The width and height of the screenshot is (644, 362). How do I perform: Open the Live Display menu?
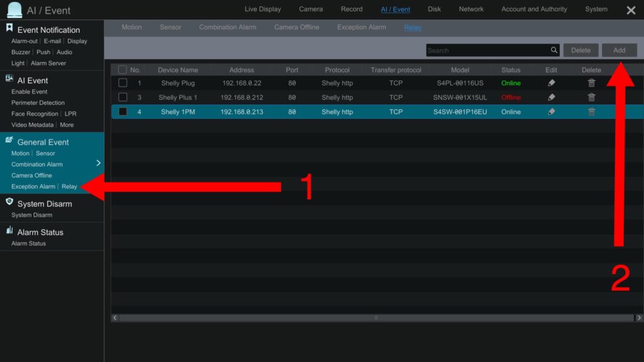coord(263,9)
